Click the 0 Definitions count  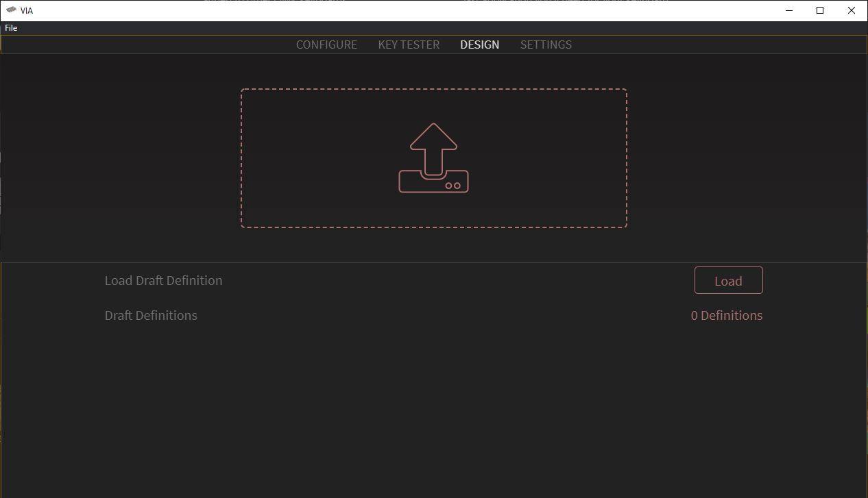[727, 315]
